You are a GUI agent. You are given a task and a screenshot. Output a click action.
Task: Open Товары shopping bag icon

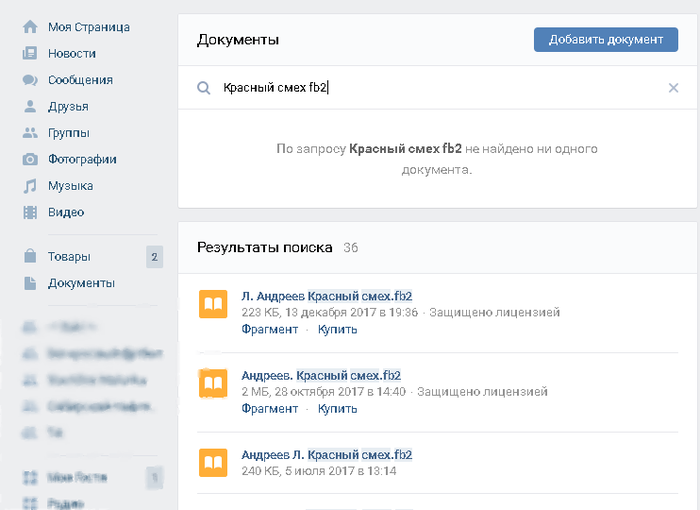30,256
